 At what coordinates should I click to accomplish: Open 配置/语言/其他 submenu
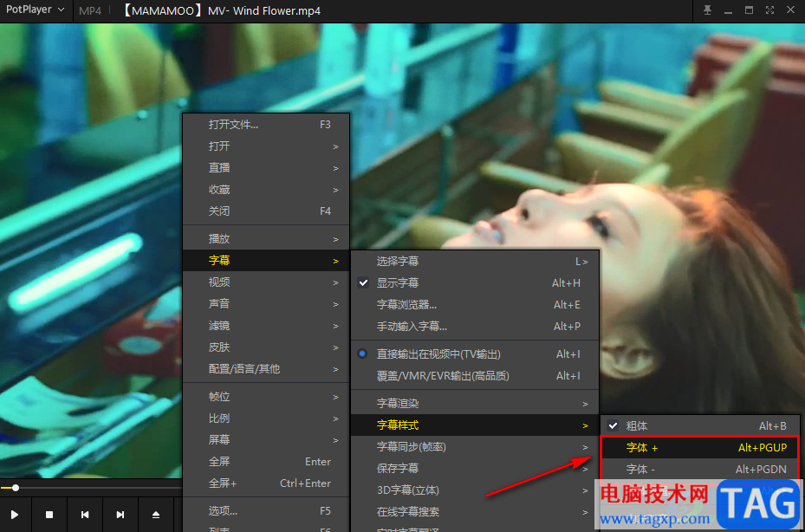266,369
